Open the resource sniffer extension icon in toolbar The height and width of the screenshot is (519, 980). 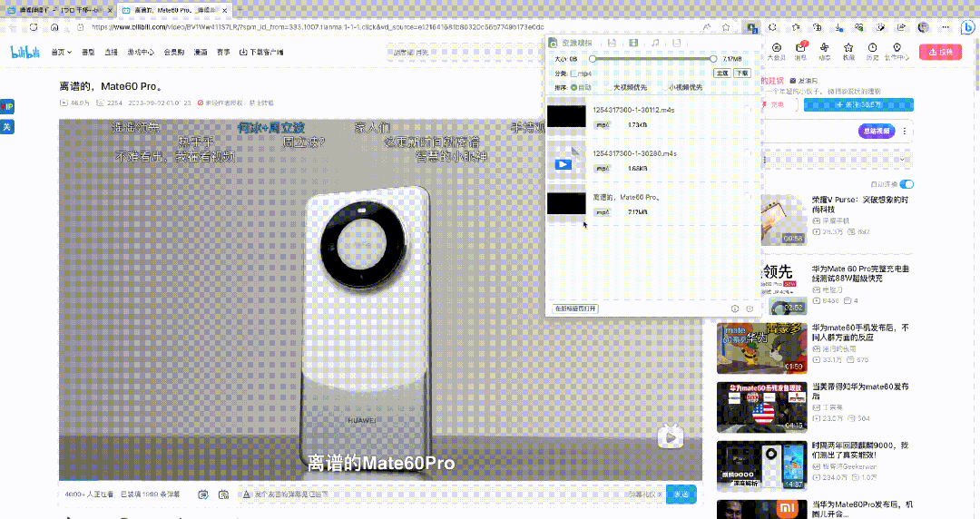tap(751, 27)
